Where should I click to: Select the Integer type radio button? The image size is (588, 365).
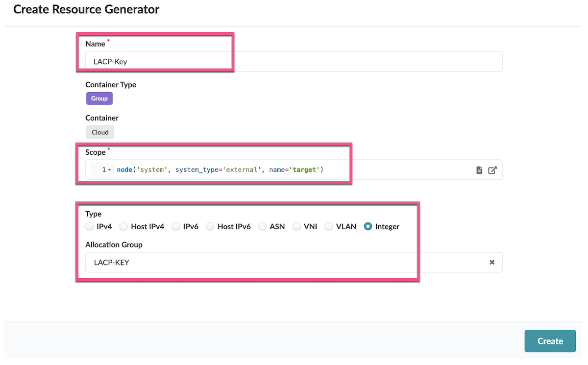pos(368,226)
